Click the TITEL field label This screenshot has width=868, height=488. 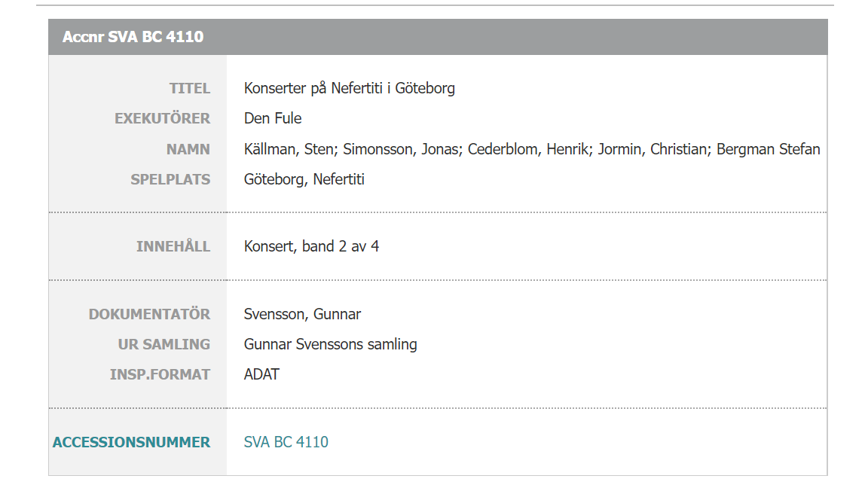click(x=189, y=89)
